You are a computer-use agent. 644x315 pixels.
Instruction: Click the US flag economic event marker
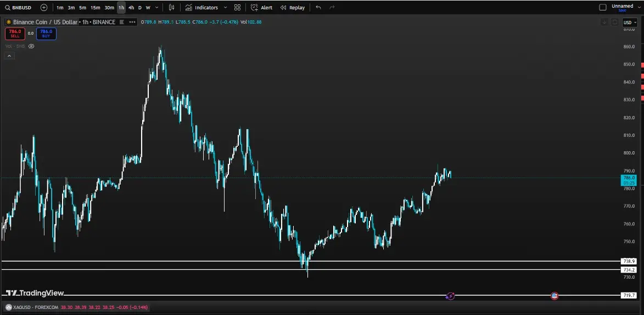(555, 296)
